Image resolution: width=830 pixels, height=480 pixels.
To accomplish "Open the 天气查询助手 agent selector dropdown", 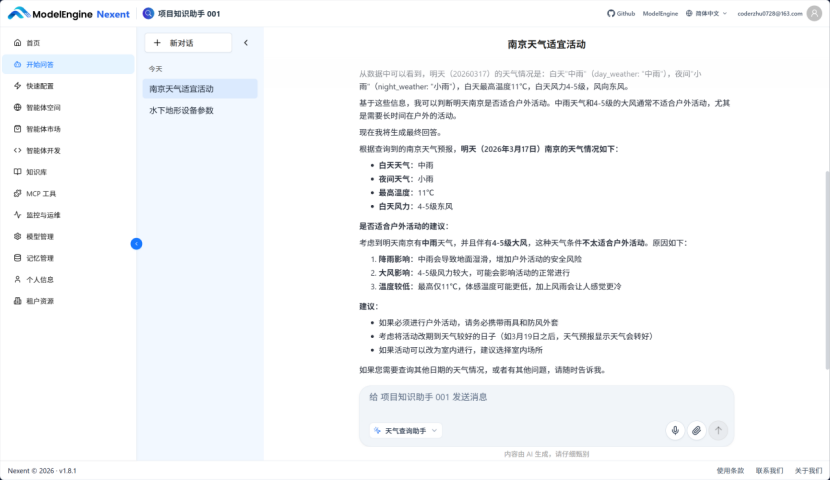I will point(405,431).
